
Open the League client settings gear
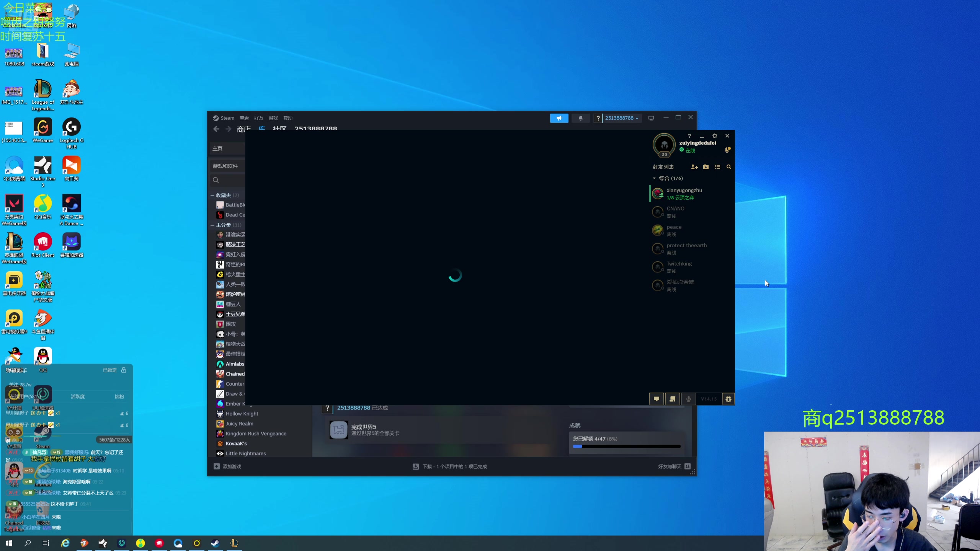[x=715, y=136]
